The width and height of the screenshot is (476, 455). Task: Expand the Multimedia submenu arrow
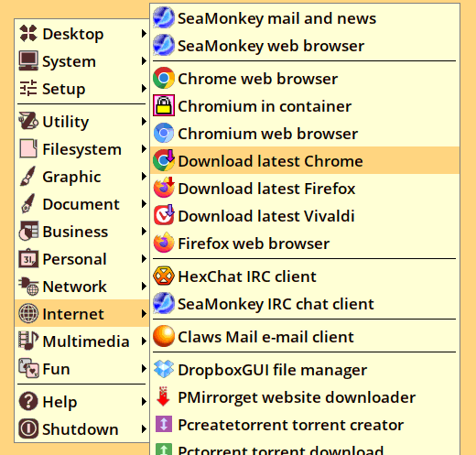[x=144, y=341]
